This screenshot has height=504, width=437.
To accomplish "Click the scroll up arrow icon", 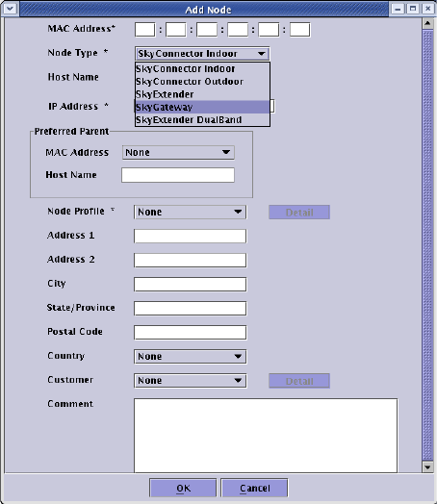I will 427,23.
